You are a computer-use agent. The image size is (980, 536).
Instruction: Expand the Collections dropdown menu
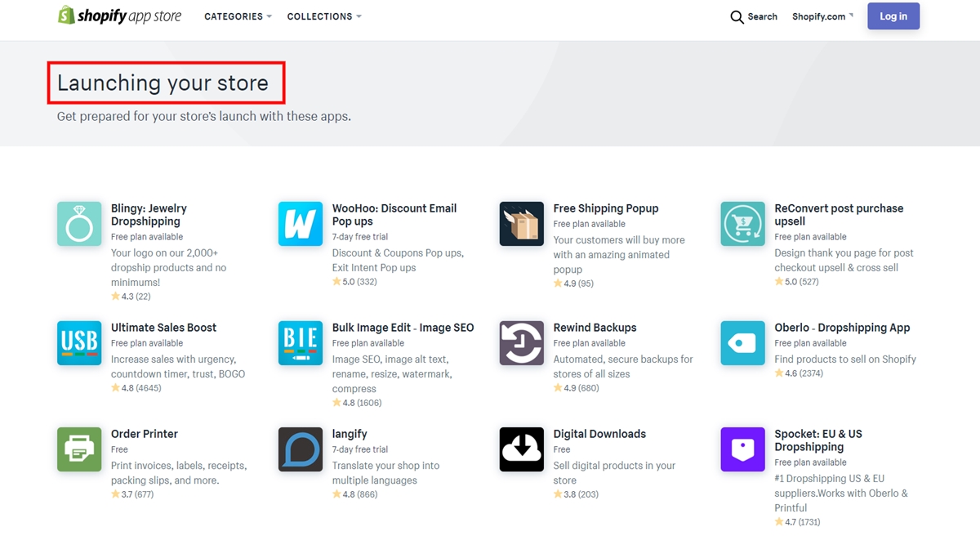(324, 16)
